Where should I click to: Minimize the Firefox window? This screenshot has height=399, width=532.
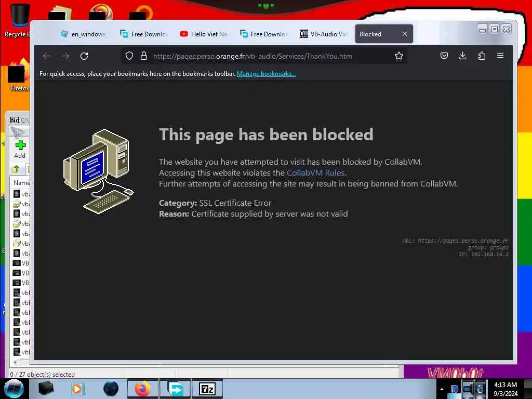pos(482,29)
